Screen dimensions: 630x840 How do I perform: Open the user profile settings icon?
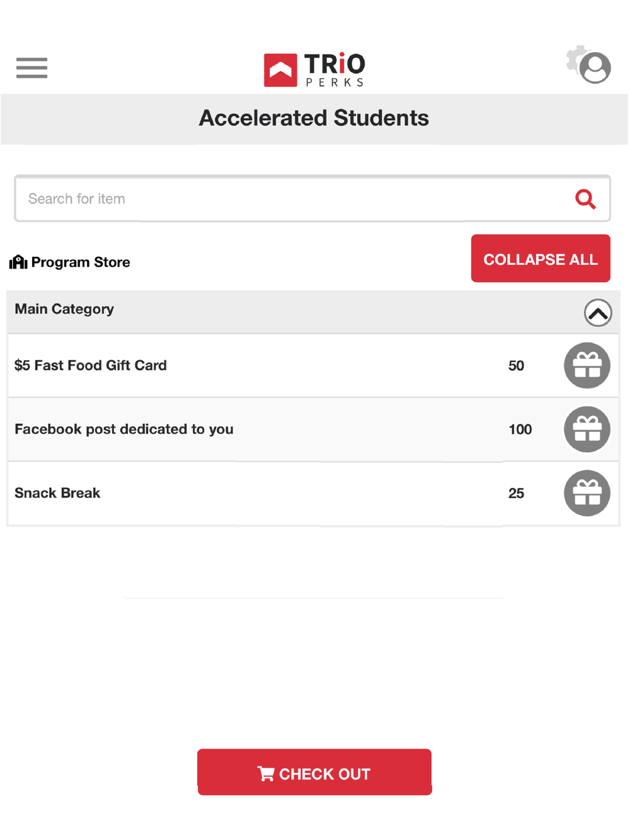coord(589,65)
